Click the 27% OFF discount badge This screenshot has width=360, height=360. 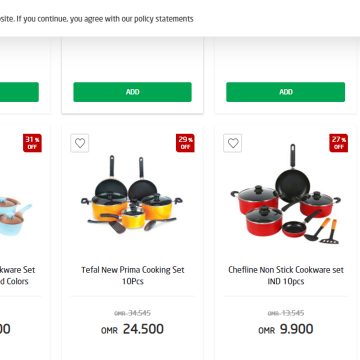(339, 143)
